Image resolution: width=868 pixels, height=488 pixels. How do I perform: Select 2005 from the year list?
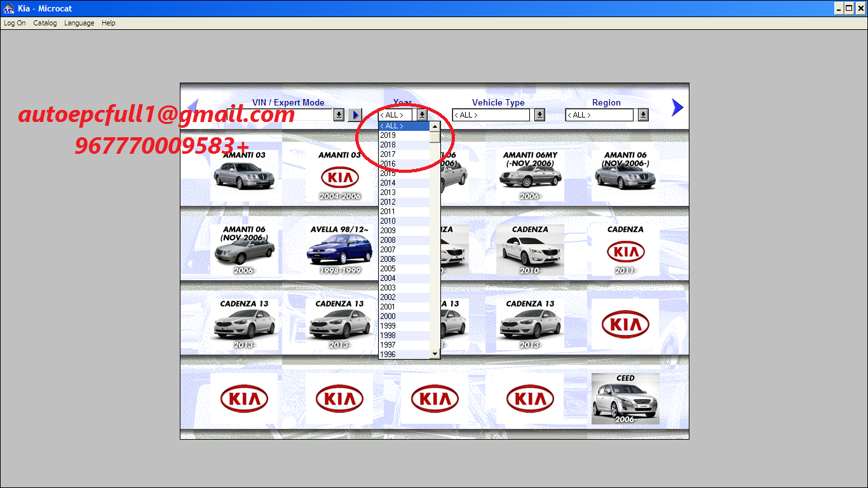tap(404, 269)
